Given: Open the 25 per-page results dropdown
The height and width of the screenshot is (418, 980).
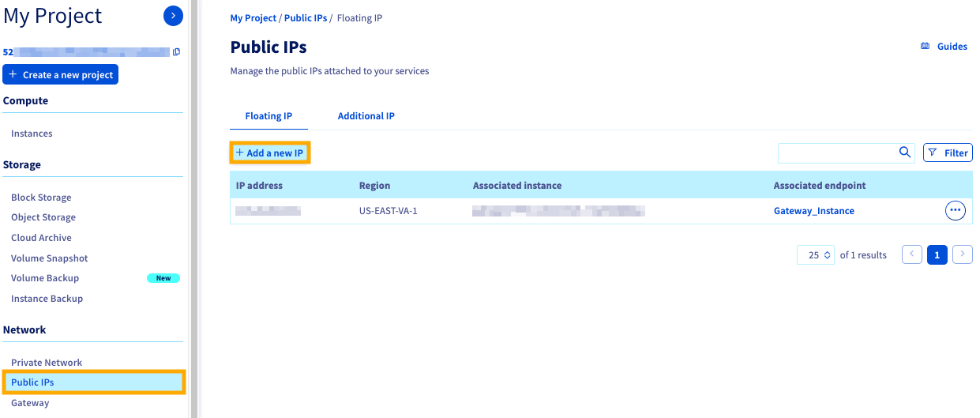Looking at the screenshot, I should pyautogui.click(x=816, y=254).
